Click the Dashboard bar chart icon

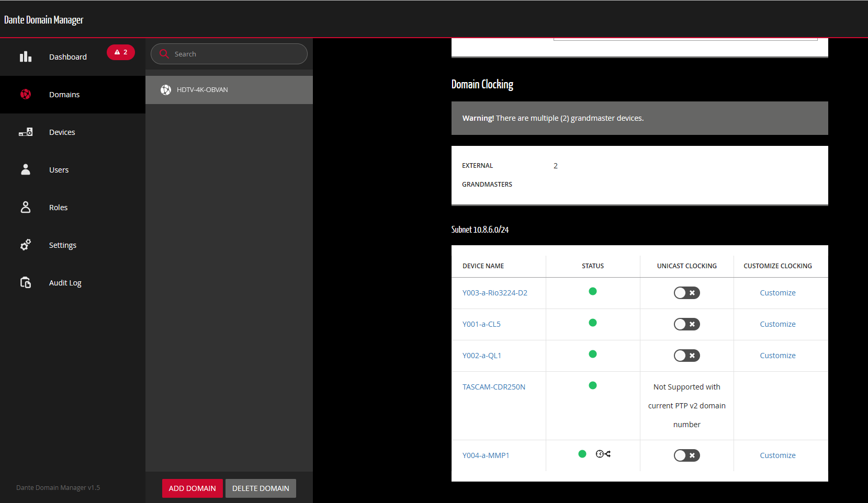(26, 56)
